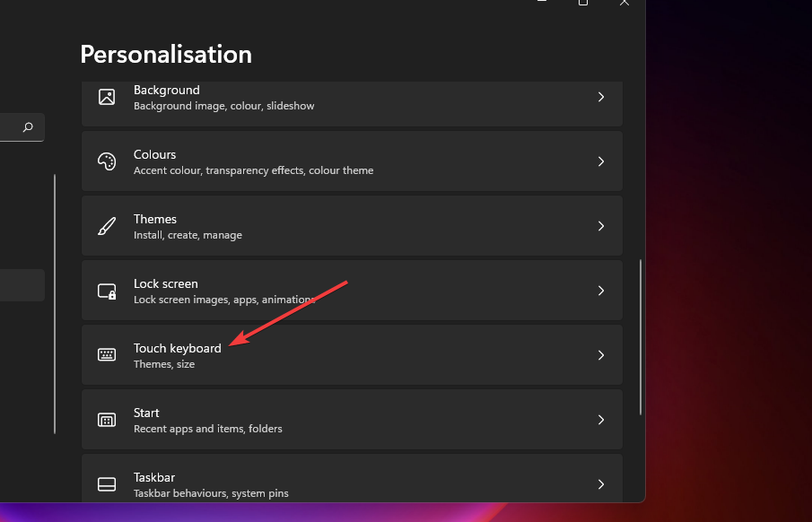Click the Touch keyboard icon
The height and width of the screenshot is (522, 812).
point(107,355)
